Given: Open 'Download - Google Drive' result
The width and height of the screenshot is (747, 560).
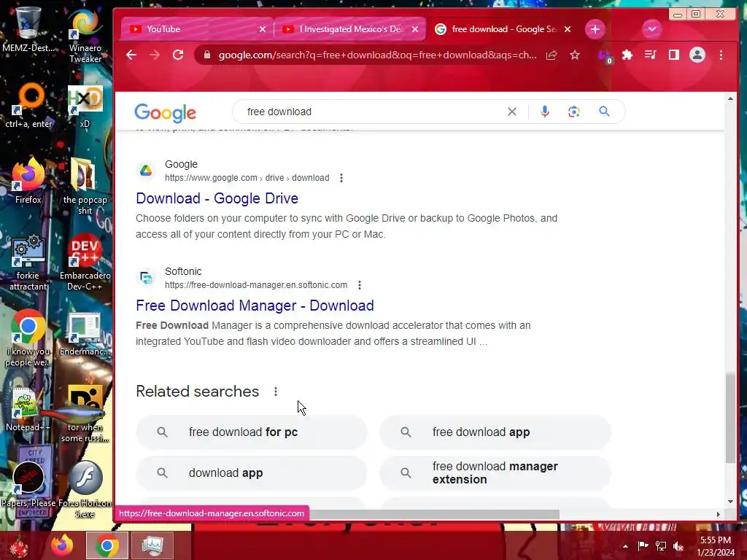Looking at the screenshot, I should pos(217,198).
